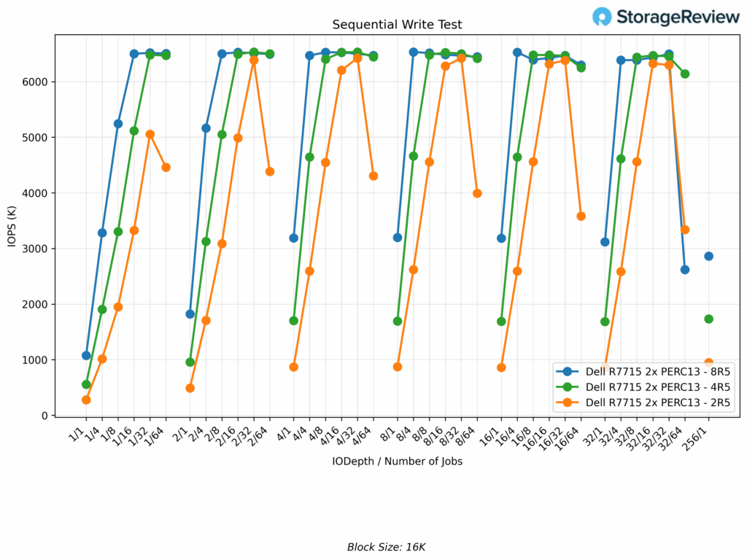
Task: Click the orange data point at 1/64
Action: click(x=166, y=167)
